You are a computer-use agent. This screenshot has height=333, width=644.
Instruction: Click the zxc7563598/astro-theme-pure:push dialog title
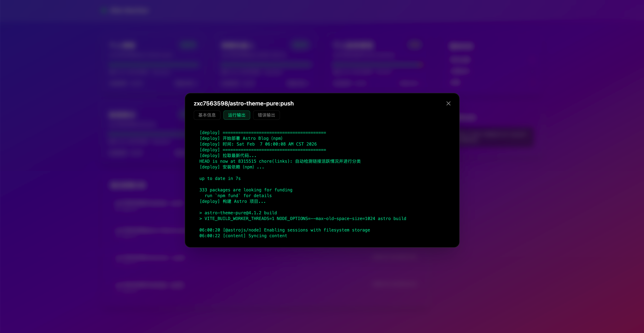pos(243,103)
